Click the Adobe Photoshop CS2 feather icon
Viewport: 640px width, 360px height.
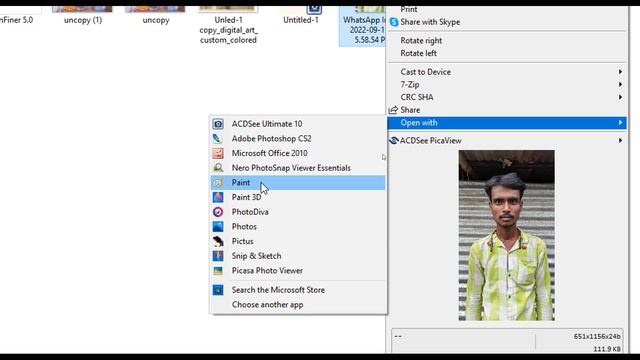[x=218, y=138]
